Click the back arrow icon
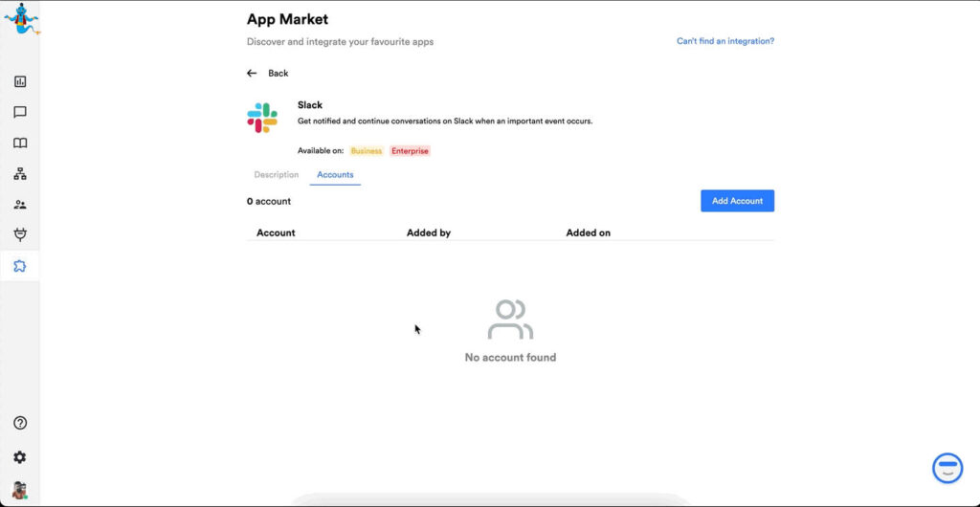Screen dimensions: 980x507 click(x=252, y=74)
